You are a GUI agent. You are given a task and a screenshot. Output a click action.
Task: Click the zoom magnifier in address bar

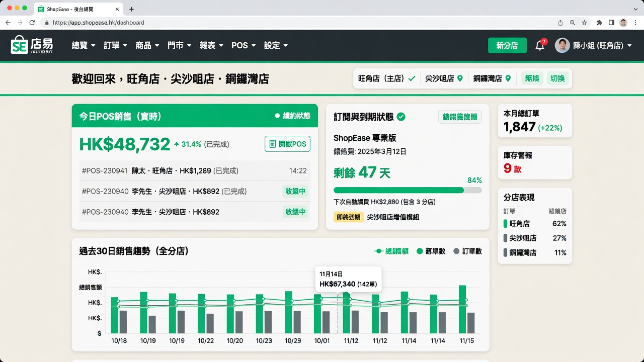pyautogui.click(x=573, y=23)
